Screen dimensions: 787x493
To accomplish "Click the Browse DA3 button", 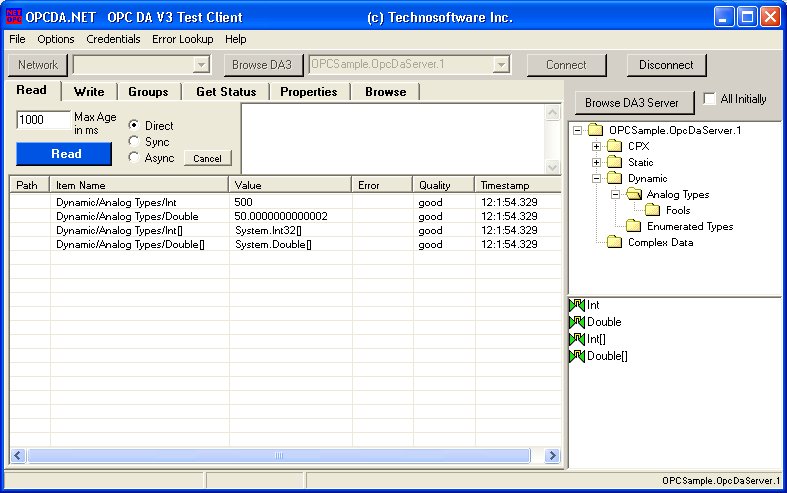I will [262, 65].
